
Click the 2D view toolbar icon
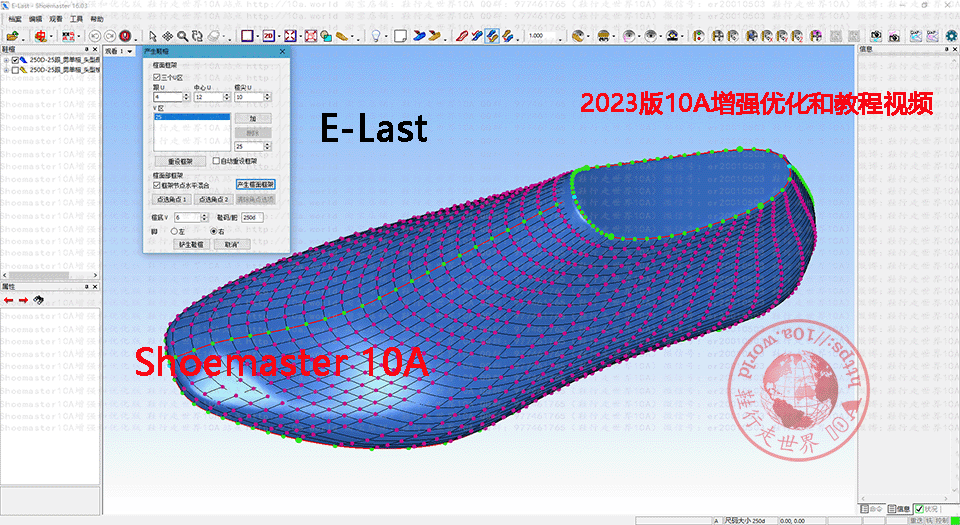(x=269, y=36)
